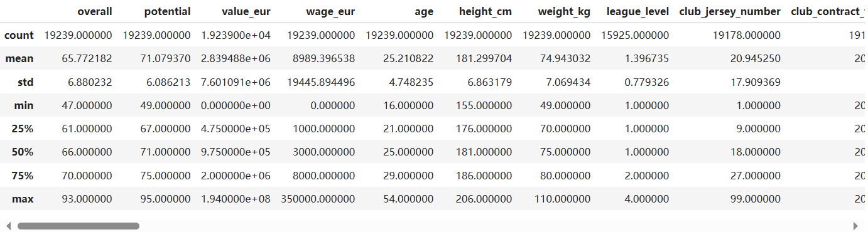Click the right scroll arrow
Image resolution: width=868 pixels, height=232 pixels.
[x=855, y=226]
